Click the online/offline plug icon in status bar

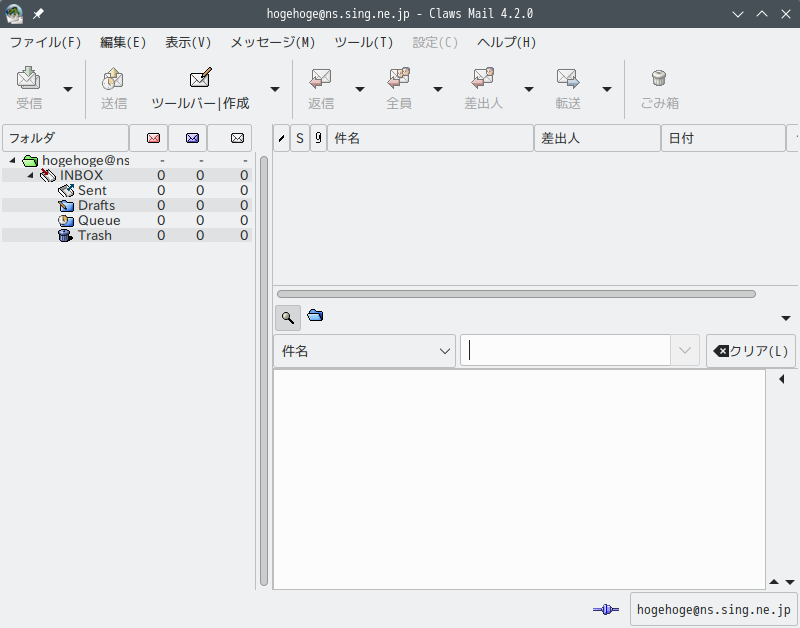coord(606,609)
